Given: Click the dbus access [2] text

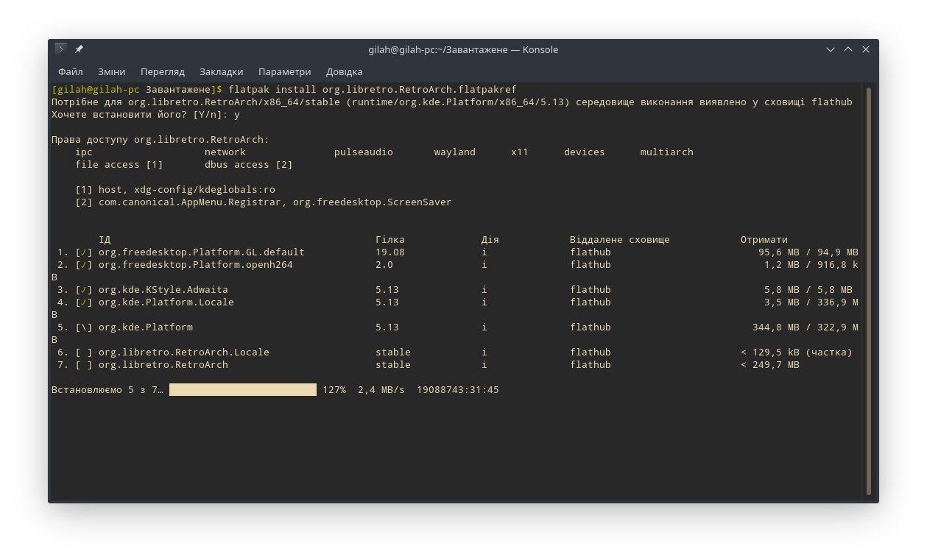Looking at the screenshot, I should tap(248, 164).
